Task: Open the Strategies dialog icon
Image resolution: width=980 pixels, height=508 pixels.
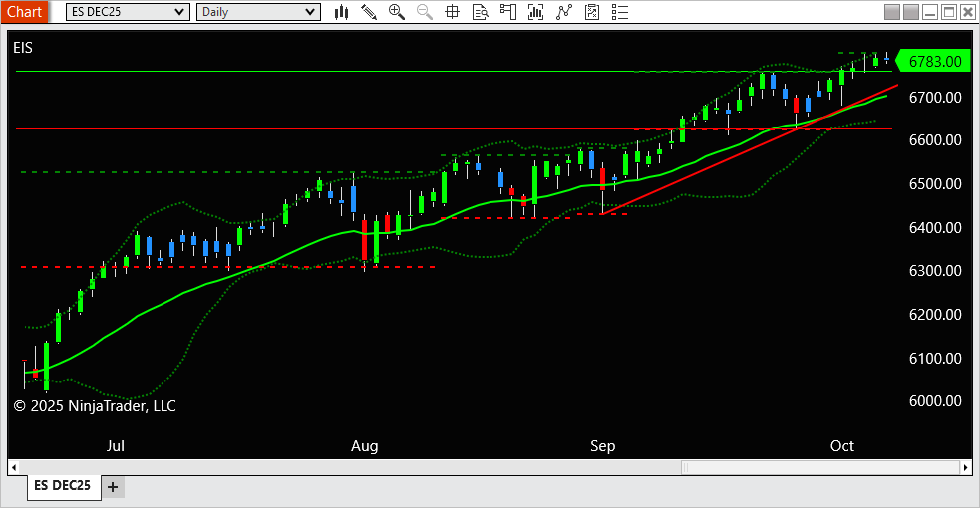Action: click(592, 12)
